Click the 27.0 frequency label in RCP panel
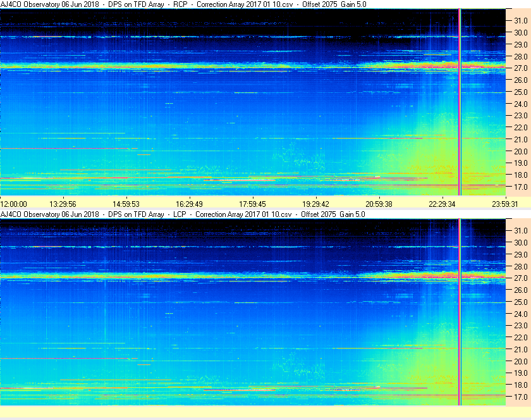 point(521,68)
